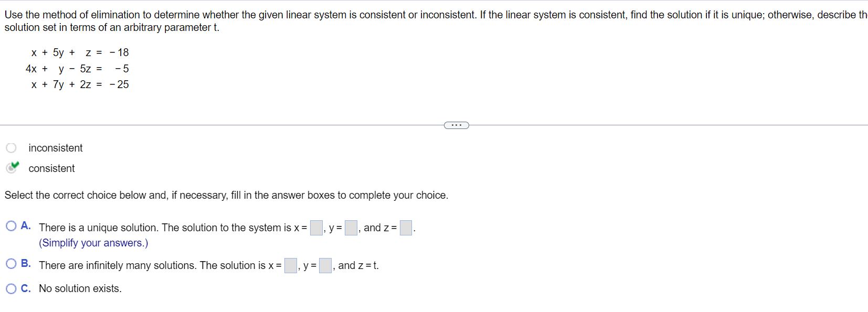868x312 pixels.
Task: Select the "inconsistent" radio button
Action: point(11,147)
